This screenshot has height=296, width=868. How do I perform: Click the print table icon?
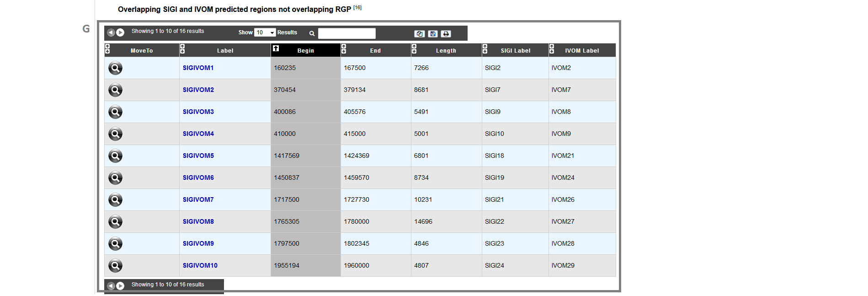pyautogui.click(x=446, y=34)
